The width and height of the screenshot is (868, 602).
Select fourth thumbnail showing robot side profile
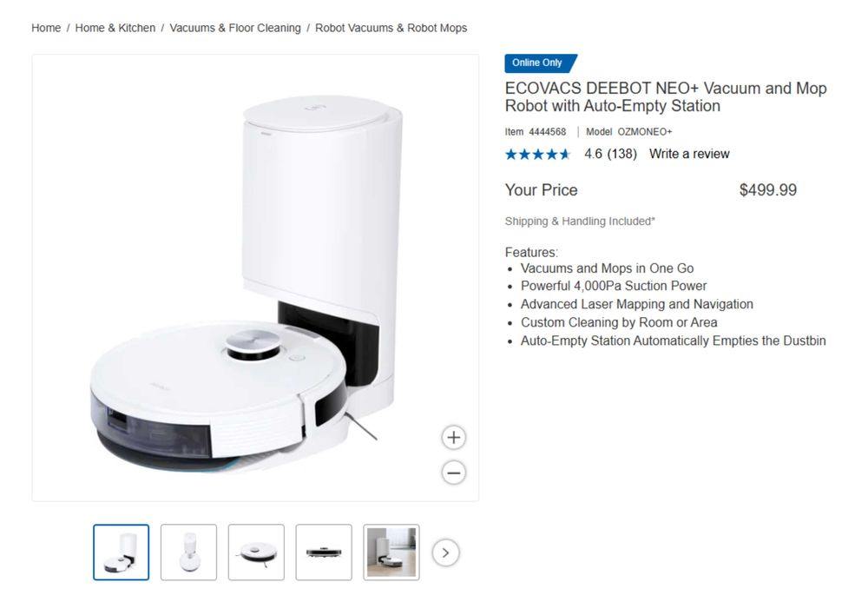click(324, 552)
